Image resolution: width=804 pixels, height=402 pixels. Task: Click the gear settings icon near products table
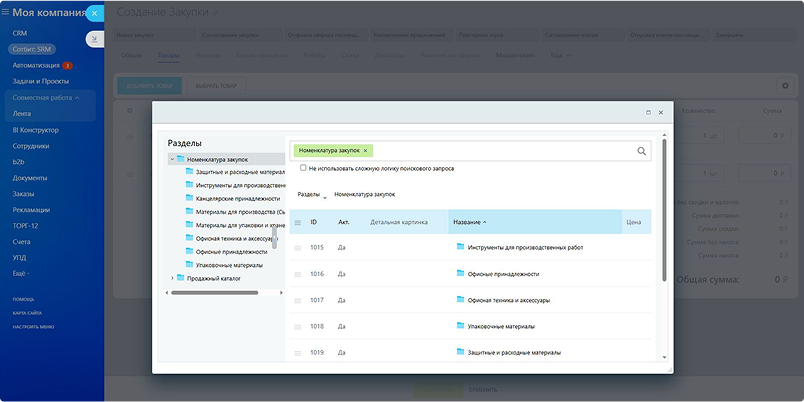[x=785, y=86]
